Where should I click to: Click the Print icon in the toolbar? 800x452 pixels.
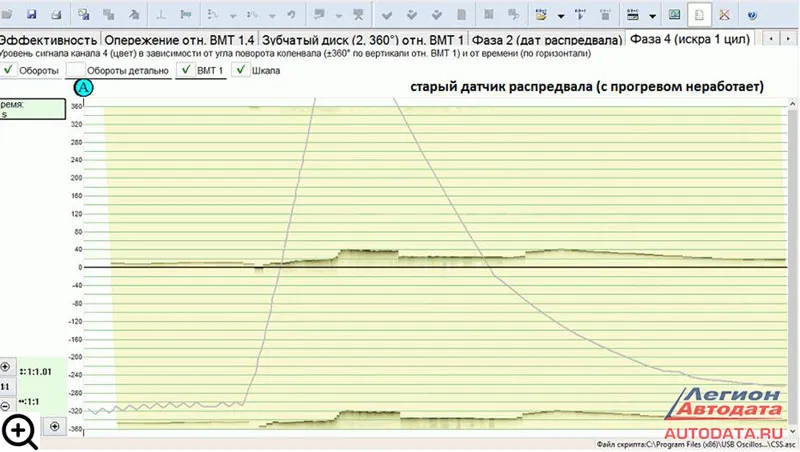pos(56,14)
